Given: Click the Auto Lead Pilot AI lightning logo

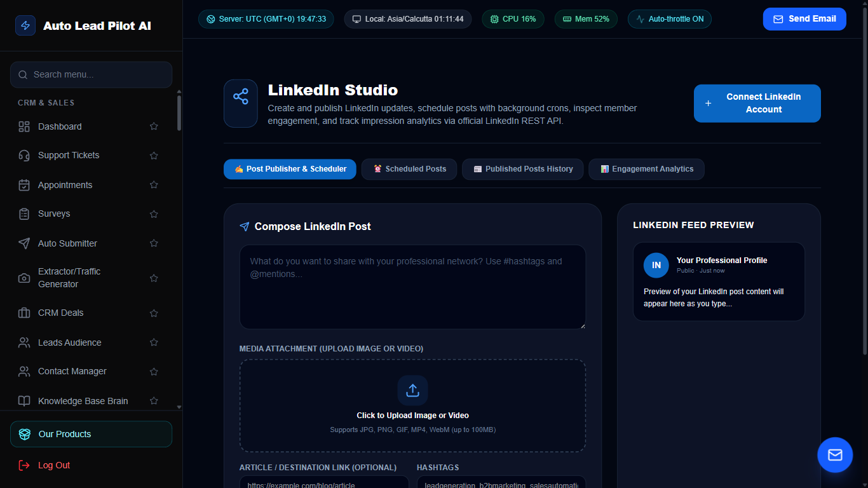Looking at the screenshot, I should (25, 25).
